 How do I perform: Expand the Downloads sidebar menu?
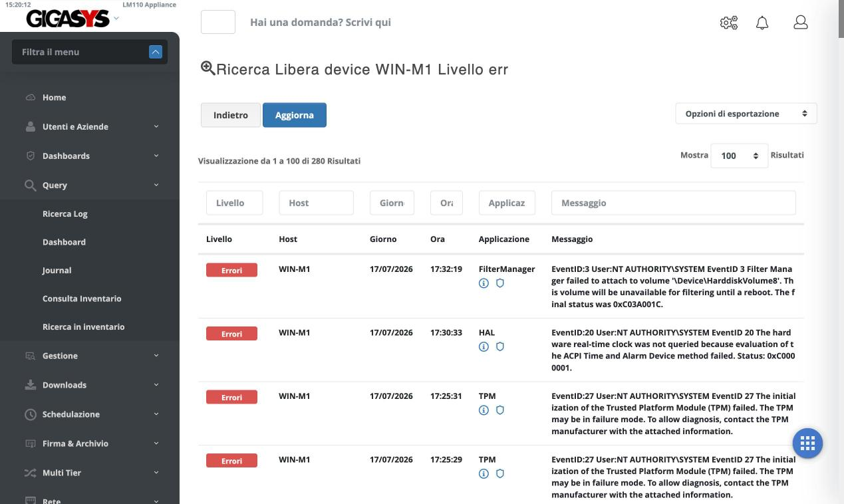pos(156,385)
